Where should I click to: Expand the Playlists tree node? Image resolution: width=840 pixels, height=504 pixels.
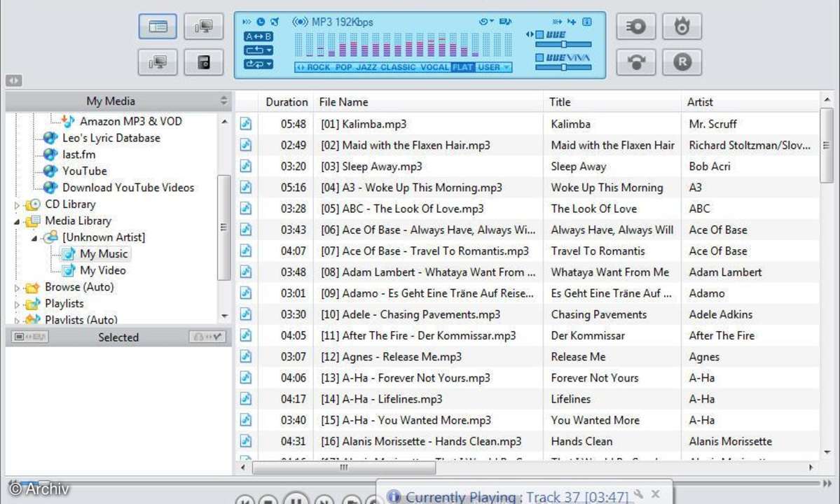click(x=17, y=304)
